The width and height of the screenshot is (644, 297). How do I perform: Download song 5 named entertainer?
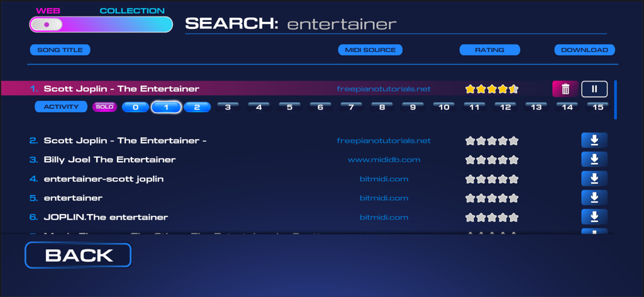coord(594,198)
